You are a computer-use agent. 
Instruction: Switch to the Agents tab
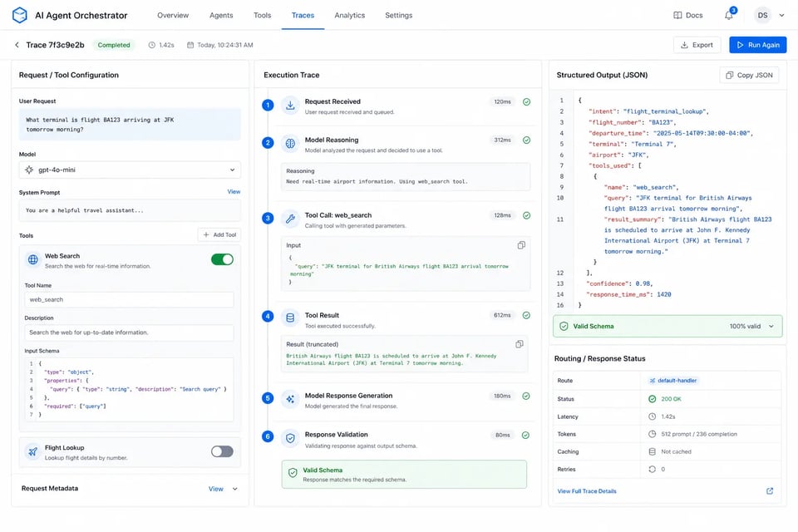(x=221, y=15)
